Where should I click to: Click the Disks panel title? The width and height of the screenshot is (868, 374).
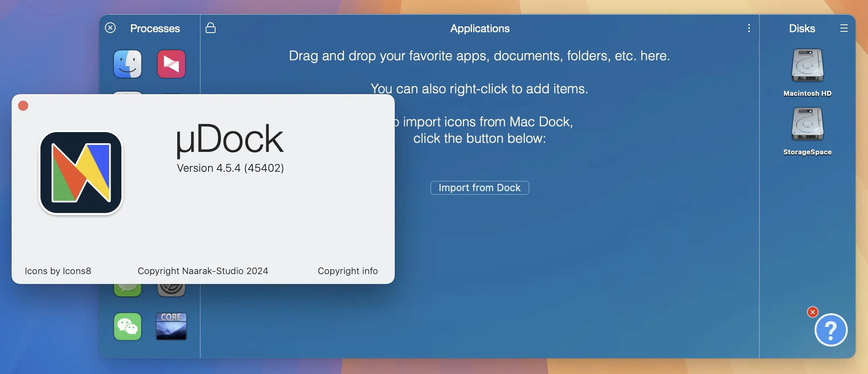(x=802, y=28)
